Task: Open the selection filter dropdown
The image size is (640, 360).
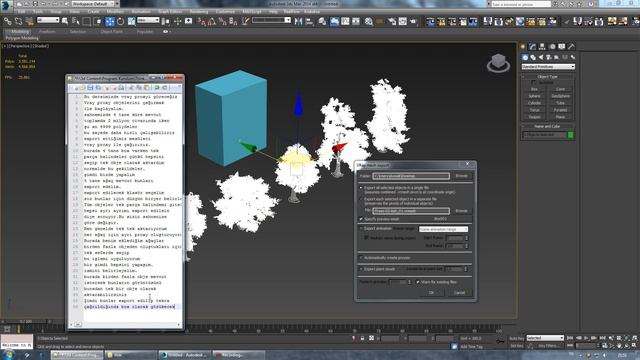Action: [x=48, y=20]
